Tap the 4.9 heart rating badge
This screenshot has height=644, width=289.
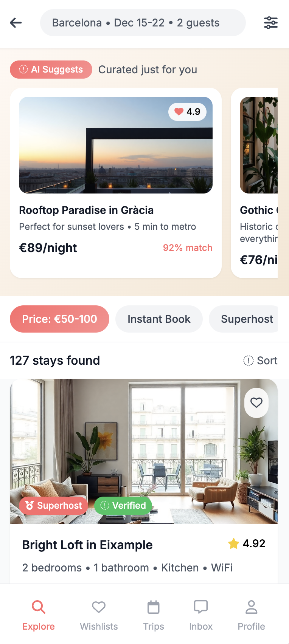coord(187,112)
